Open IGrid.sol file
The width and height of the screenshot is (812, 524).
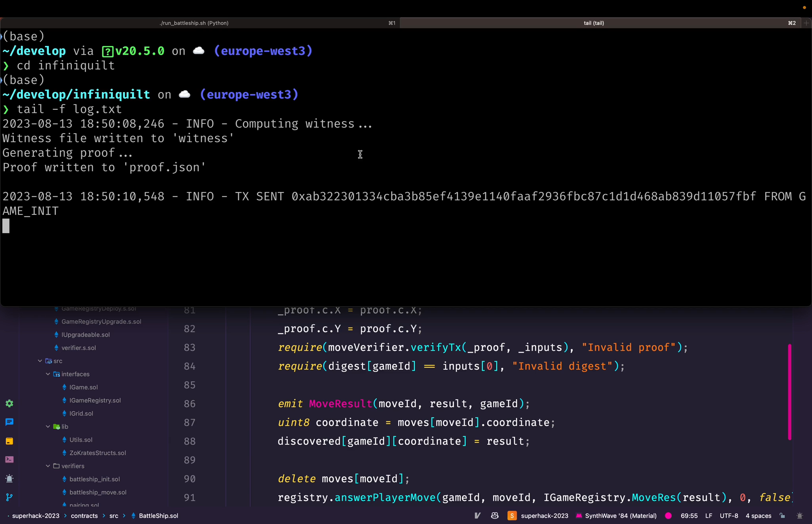tap(81, 413)
